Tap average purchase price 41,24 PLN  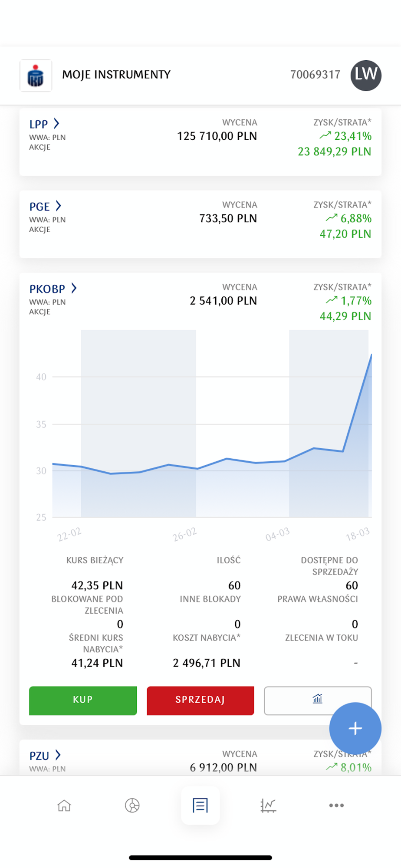[x=97, y=663]
